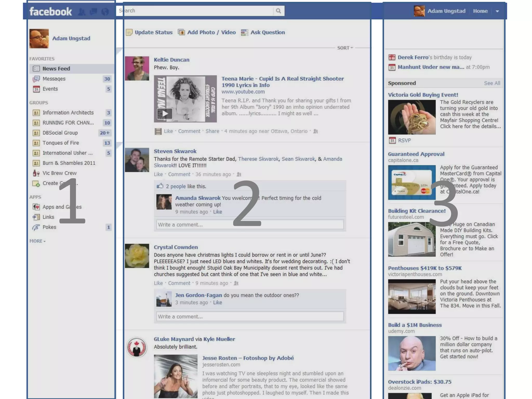Click the friend requests icon in header

pos(82,12)
